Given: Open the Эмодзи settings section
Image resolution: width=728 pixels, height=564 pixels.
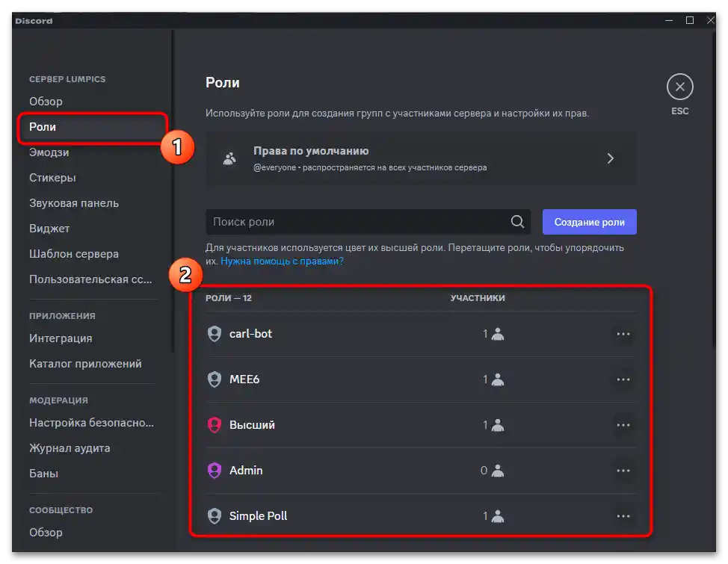Looking at the screenshot, I should click(x=49, y=152).
